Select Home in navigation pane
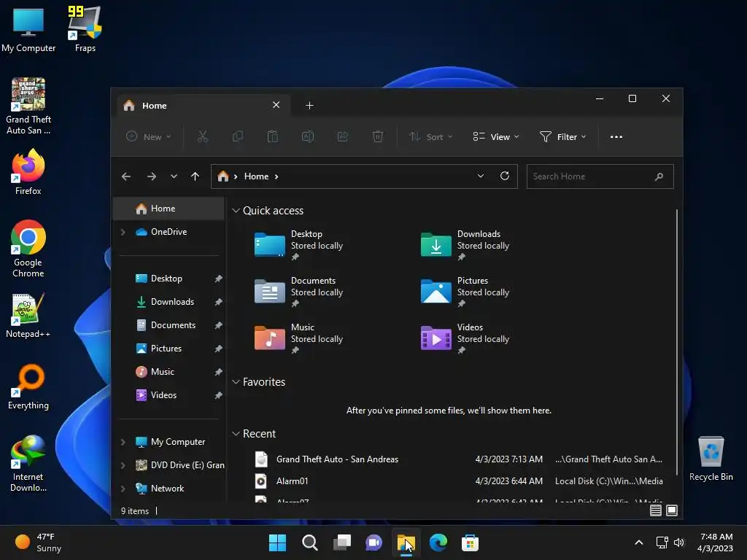Image resolution: width=747 pixels, height=560 pixels. 169,209
